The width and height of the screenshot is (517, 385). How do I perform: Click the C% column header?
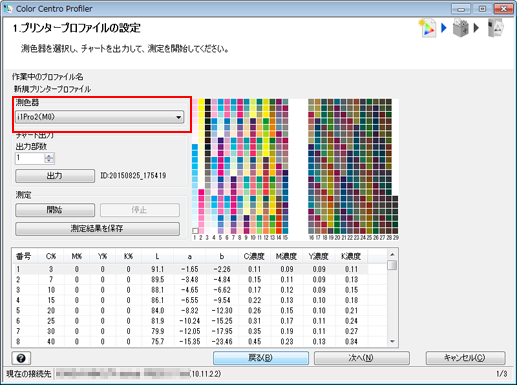click(51, 256)
